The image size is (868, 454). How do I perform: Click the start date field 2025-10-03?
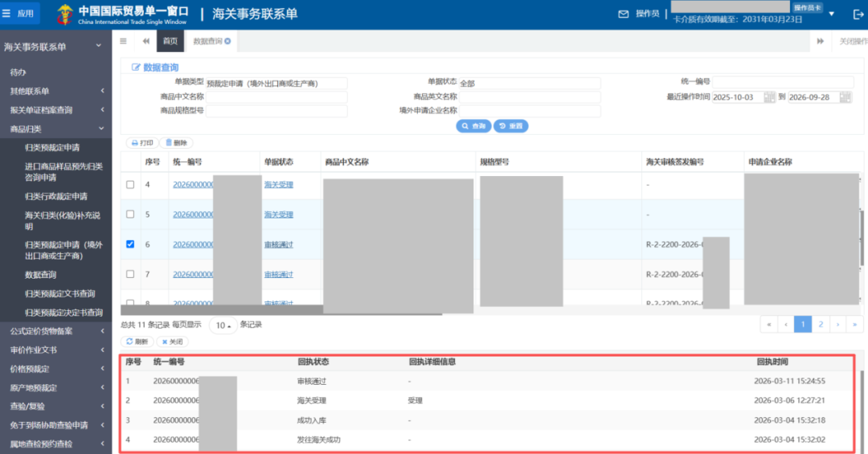738,97
